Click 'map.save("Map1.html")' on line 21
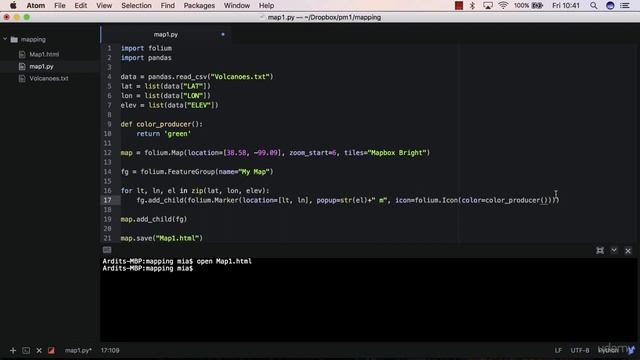 click(161, 238)
